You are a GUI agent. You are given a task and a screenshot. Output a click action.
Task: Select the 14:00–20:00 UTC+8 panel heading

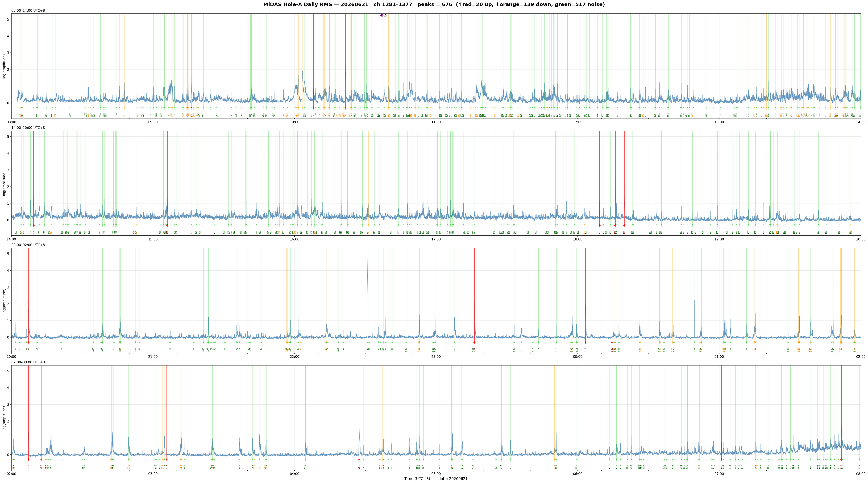pos(28,128)
